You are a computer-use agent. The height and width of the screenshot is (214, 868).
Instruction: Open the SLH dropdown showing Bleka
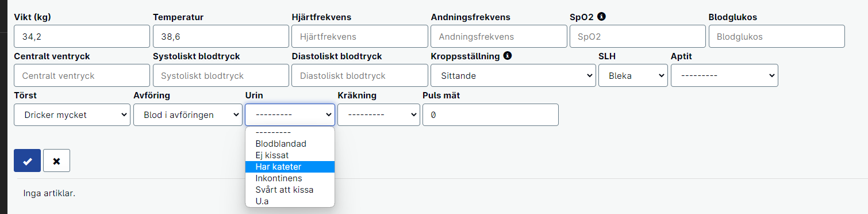pyautogui.click(x=633, y=75)
